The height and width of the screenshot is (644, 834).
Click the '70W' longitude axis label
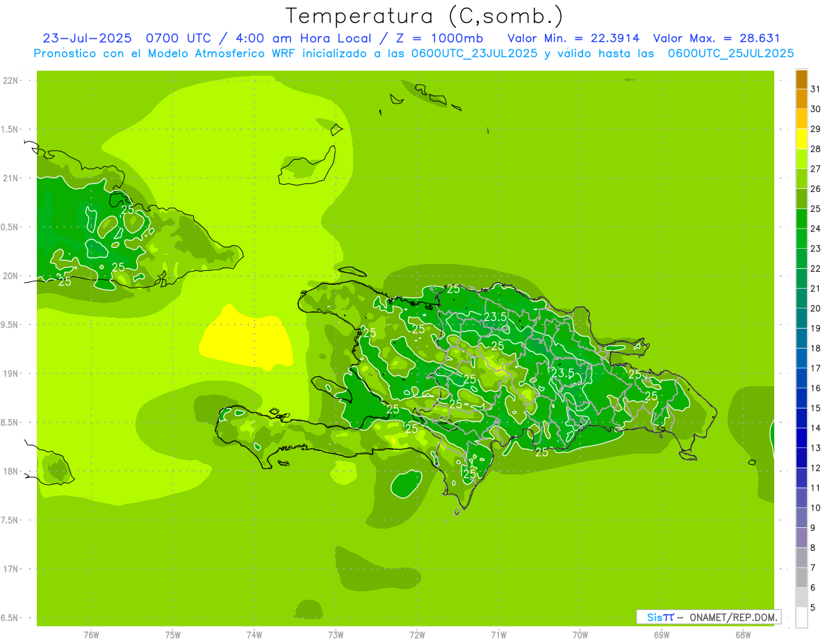580,635
